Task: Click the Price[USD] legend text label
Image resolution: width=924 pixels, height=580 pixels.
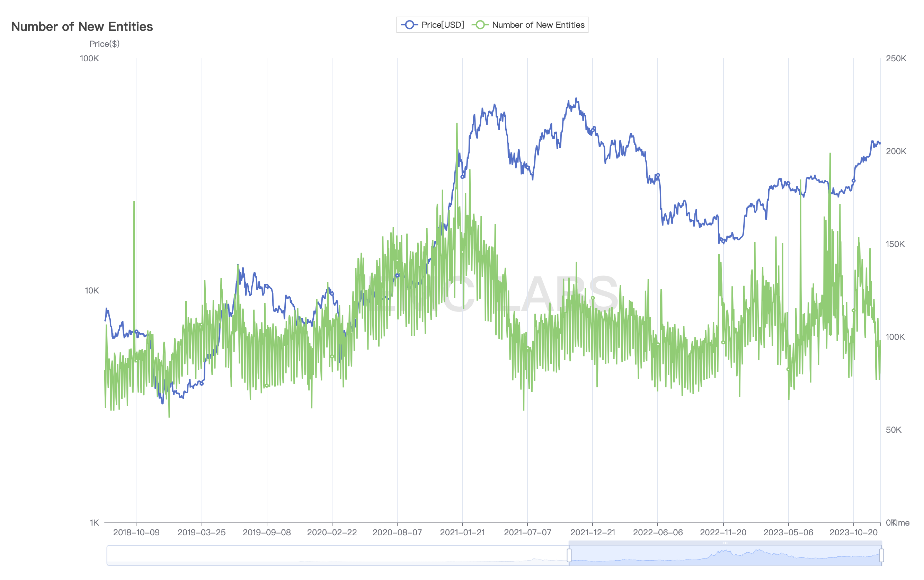Action: [443, 25]
